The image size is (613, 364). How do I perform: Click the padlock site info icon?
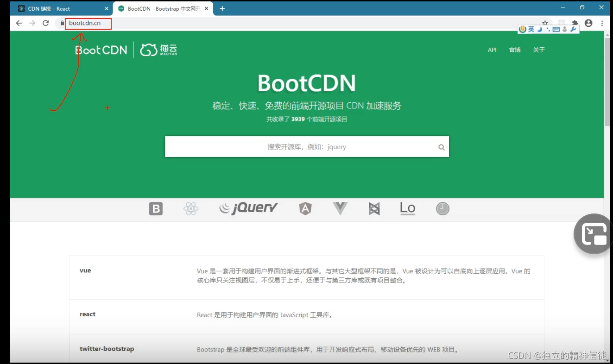point(61,23)
